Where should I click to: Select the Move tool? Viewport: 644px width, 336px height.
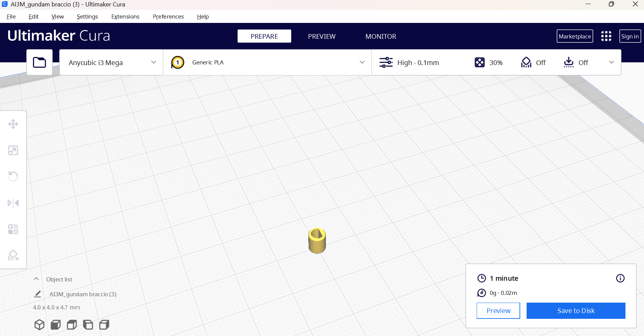click(x=13, y=124)
